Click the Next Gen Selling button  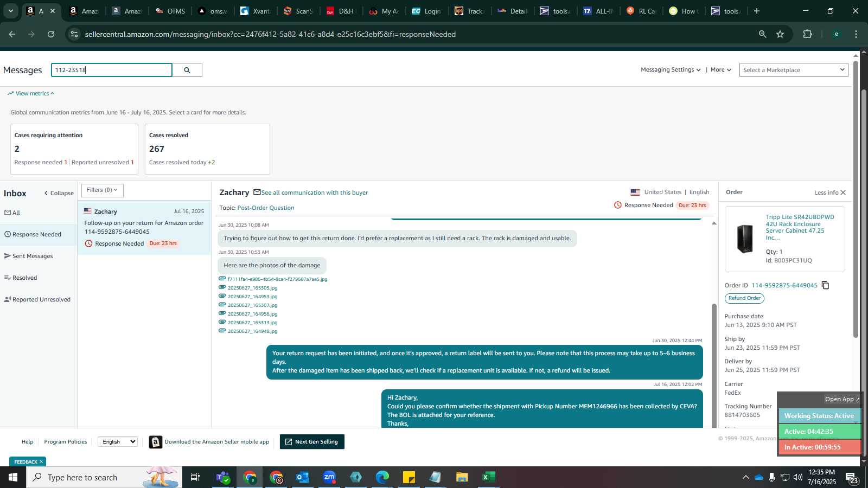tap(312, 442)
